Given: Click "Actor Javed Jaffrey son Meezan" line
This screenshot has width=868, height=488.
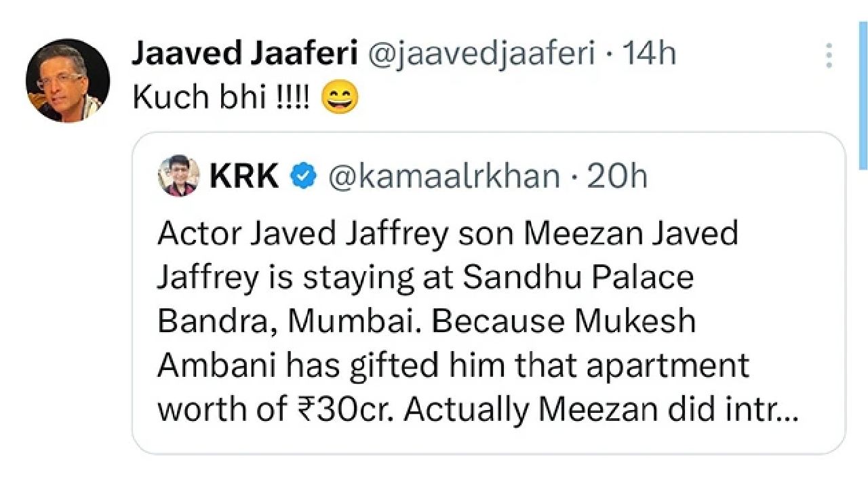Looking at the screenshot, I should pos(448,235).
